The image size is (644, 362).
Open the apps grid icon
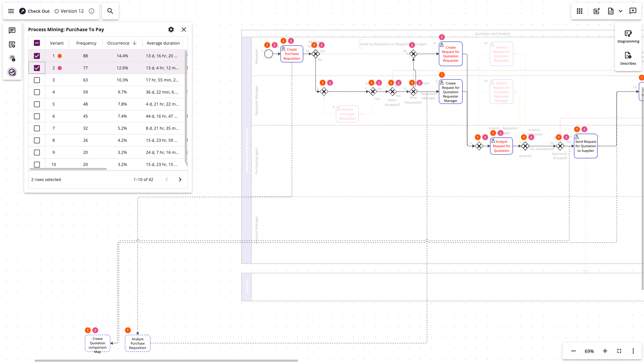click(580, 11)
